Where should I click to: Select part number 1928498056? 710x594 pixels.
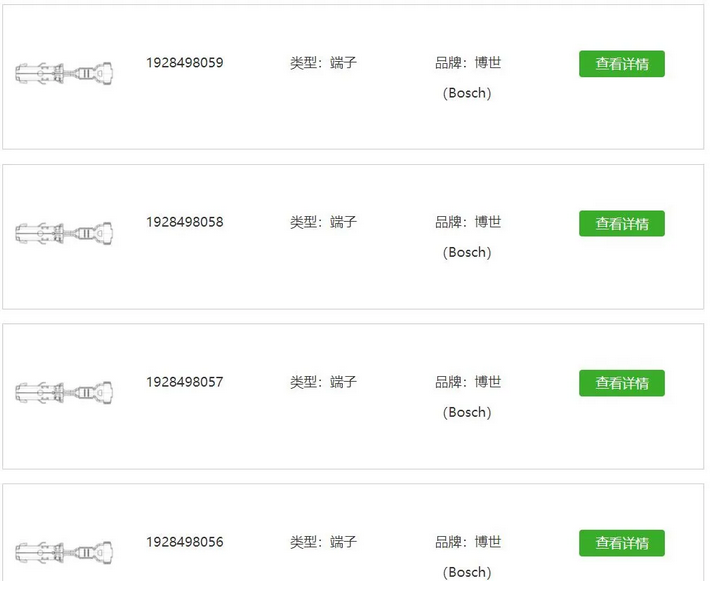click(185, 542)
